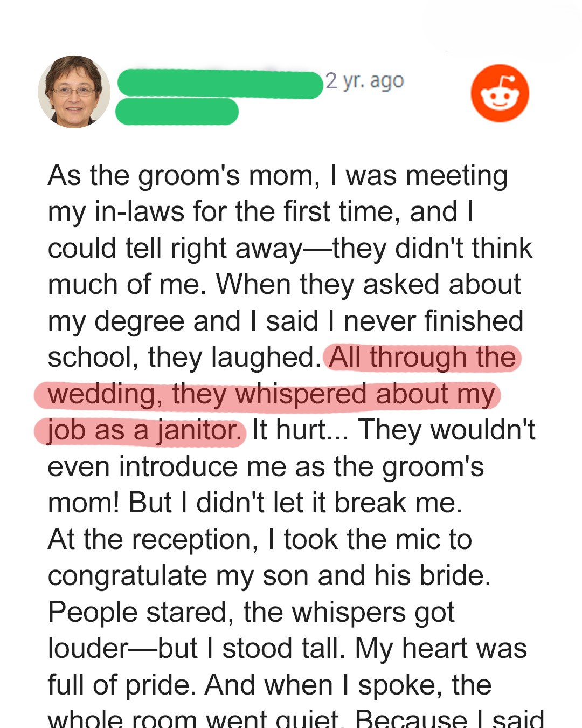Click the shorter green redacted bar
This screenshot has width=582, height=728.
177,112
